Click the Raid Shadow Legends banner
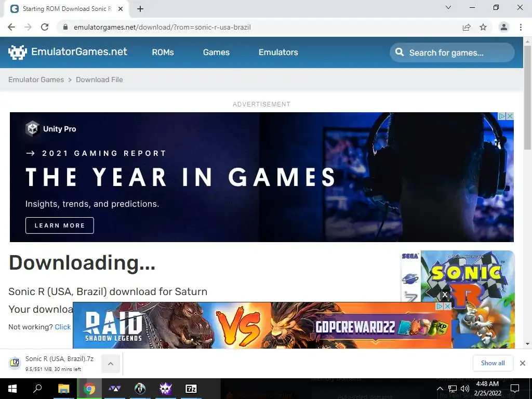The width and height of the screenshot is (532, 399). [x=262, y=325]
